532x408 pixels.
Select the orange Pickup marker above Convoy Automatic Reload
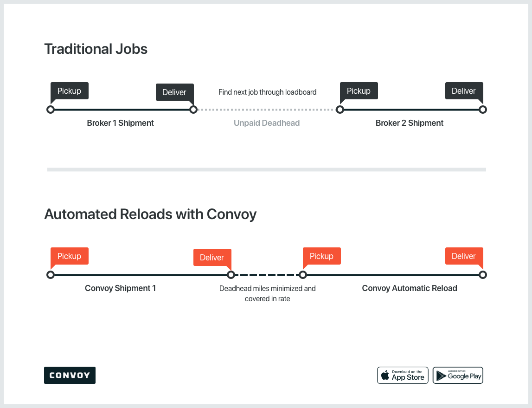pos(321,256)
